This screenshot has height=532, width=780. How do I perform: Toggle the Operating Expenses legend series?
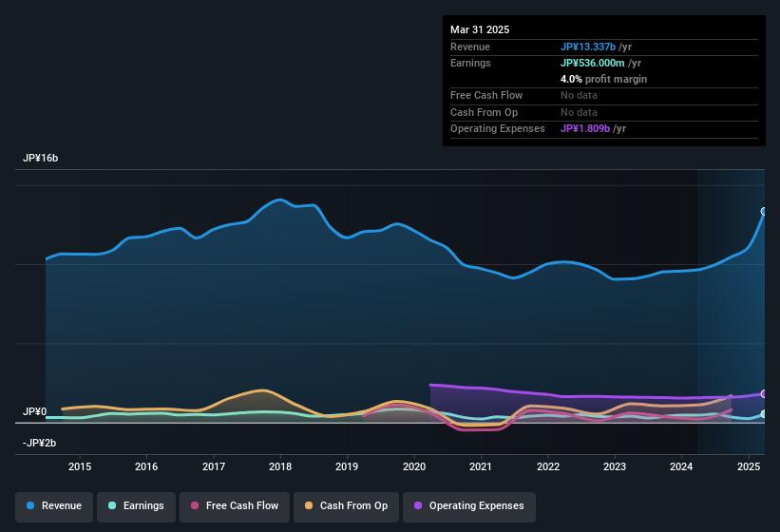click(469, 506)
